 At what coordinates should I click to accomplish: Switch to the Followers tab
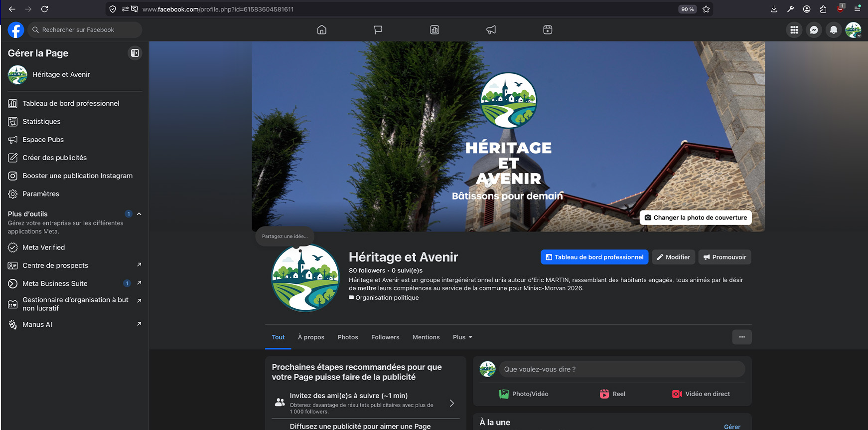385,337
